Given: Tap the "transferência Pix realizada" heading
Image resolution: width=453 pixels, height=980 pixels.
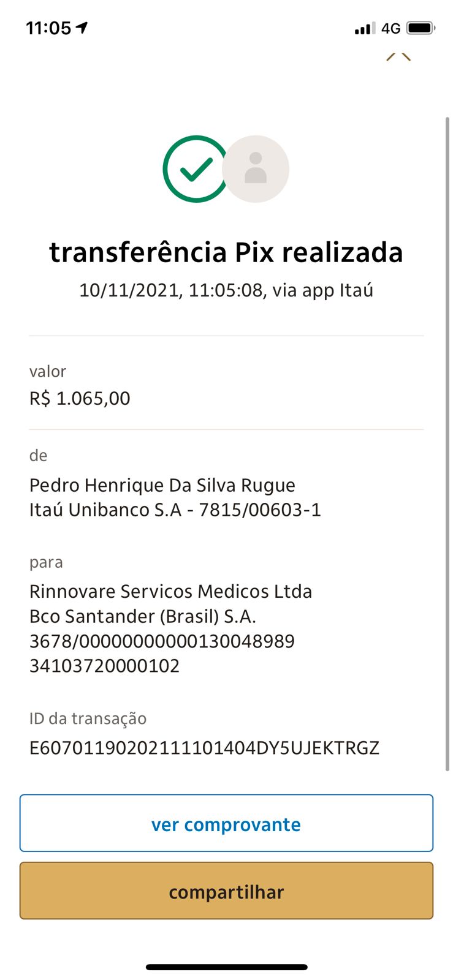Looking at the screenshot, I should point(226,252).
